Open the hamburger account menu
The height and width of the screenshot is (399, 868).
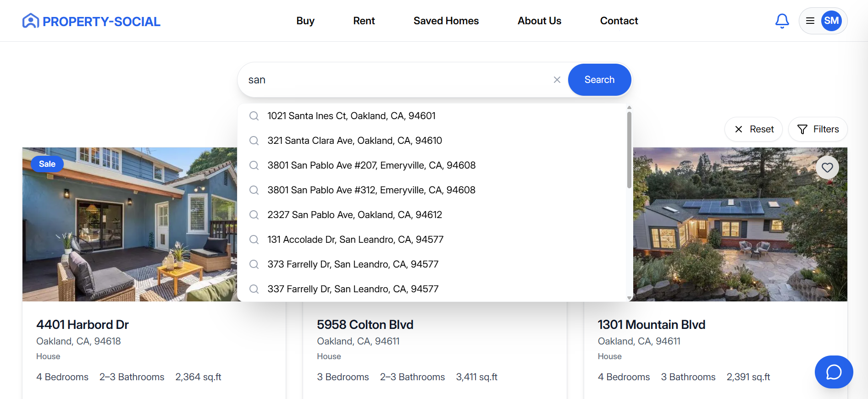coord(810,21)
